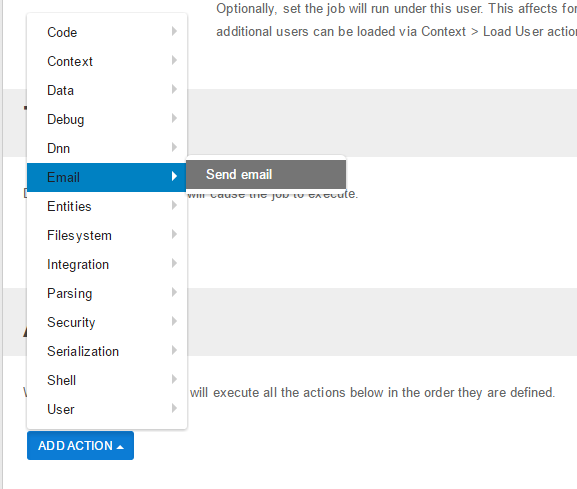Image resolution: width=577 pixels, height=489 pixels.
Task: Open the Serialization actions submenu
Action: point(107,351)
